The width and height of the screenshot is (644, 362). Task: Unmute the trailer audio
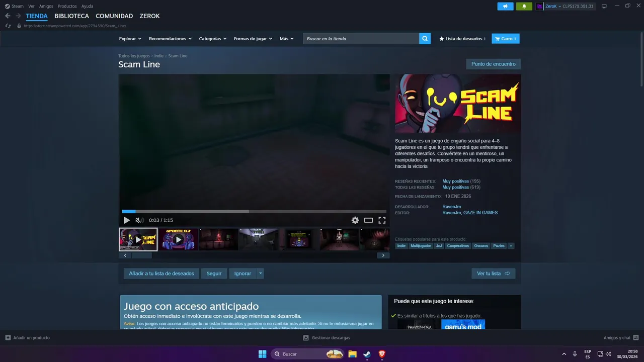[139, 220]
